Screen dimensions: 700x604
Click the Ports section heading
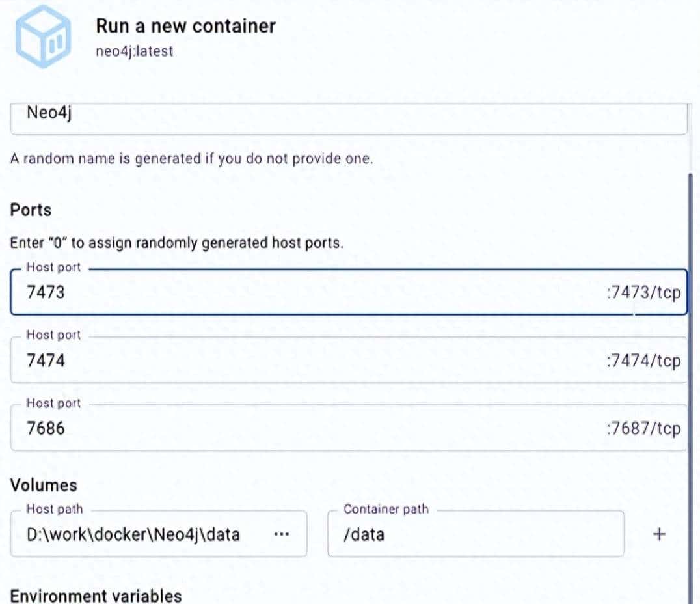coord(29,210)
